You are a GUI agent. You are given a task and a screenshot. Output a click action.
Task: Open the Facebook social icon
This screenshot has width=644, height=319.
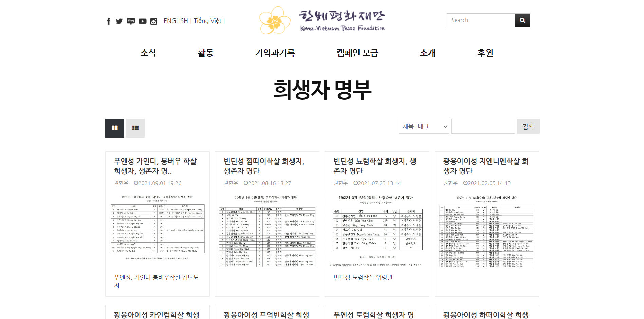coord(109,21)
